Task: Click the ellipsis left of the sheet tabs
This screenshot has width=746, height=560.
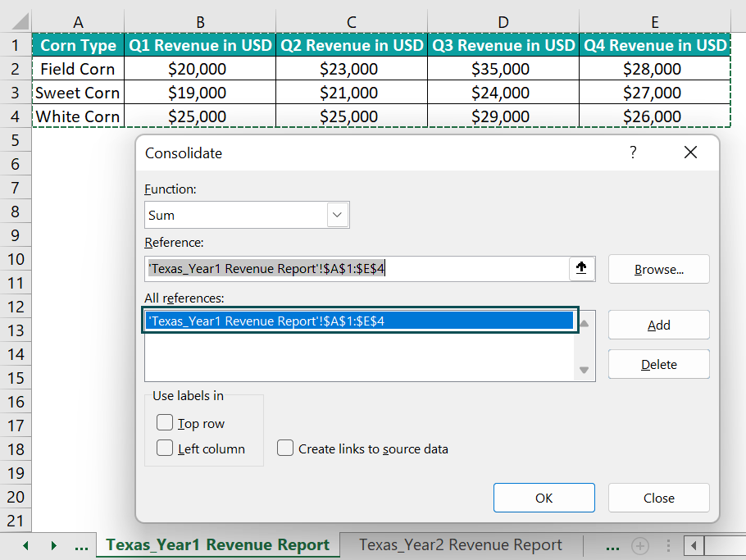Action: tap(80, 544)
